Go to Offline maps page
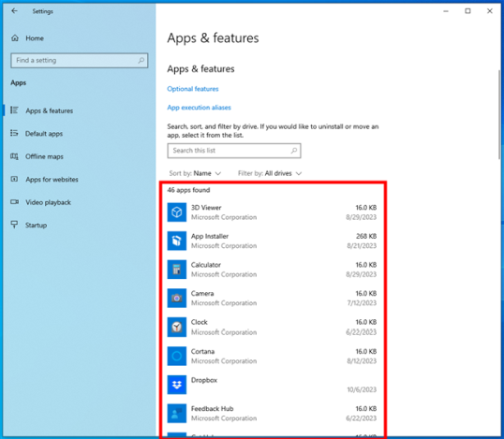This screenshot has height=439, width=504. (44, 156)
